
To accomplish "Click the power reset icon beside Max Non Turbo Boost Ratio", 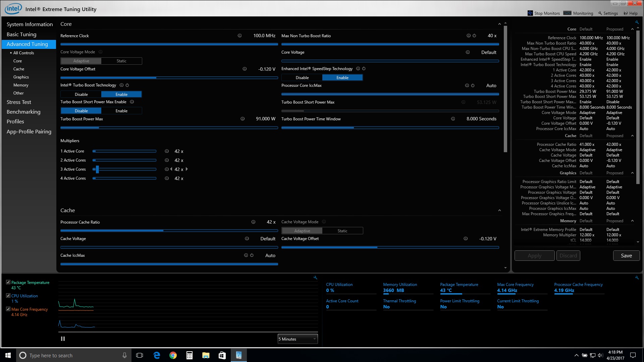I will 474,36.
